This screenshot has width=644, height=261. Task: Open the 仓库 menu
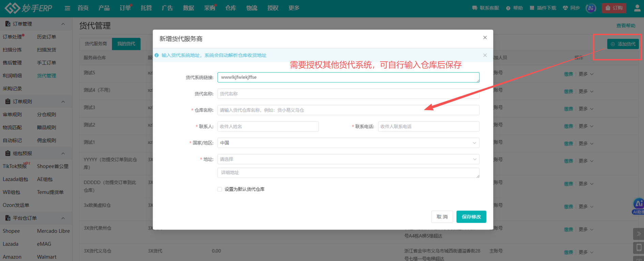point(231,8)
